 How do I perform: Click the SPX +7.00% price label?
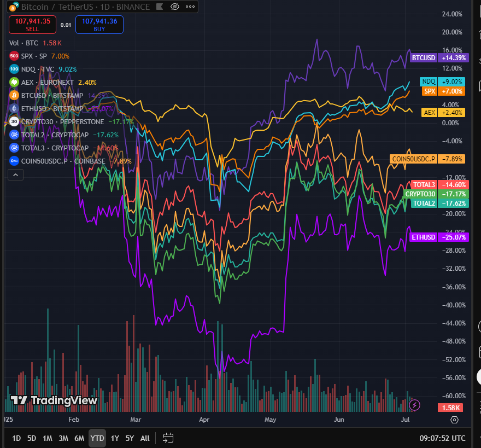click(443, 91)
